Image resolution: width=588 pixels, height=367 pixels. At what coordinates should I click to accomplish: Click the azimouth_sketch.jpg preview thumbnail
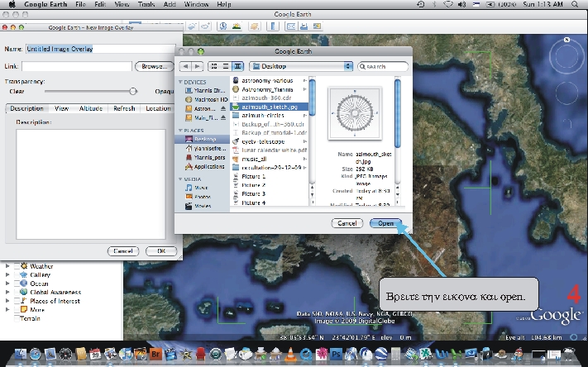pyautogui.click(x=355, y=113)
